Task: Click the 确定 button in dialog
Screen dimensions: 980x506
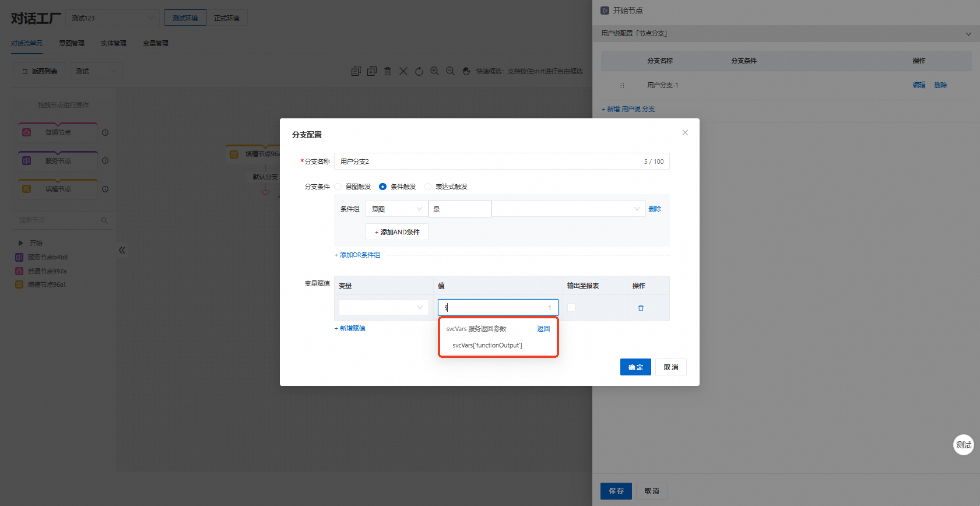Action: (x=635, y=367)
